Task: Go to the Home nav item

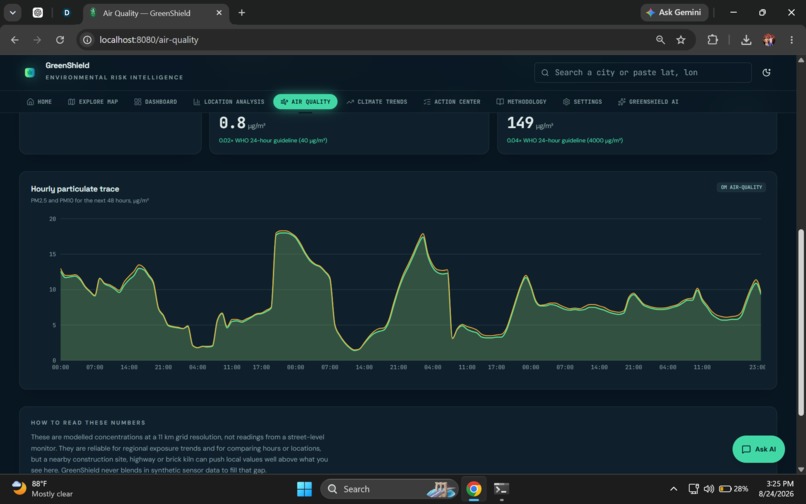Action: 39,102
